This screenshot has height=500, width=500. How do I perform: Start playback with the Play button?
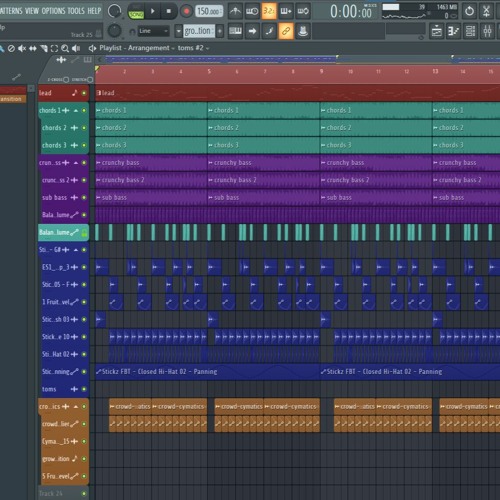pyautogui.click(x=153, y=12)
